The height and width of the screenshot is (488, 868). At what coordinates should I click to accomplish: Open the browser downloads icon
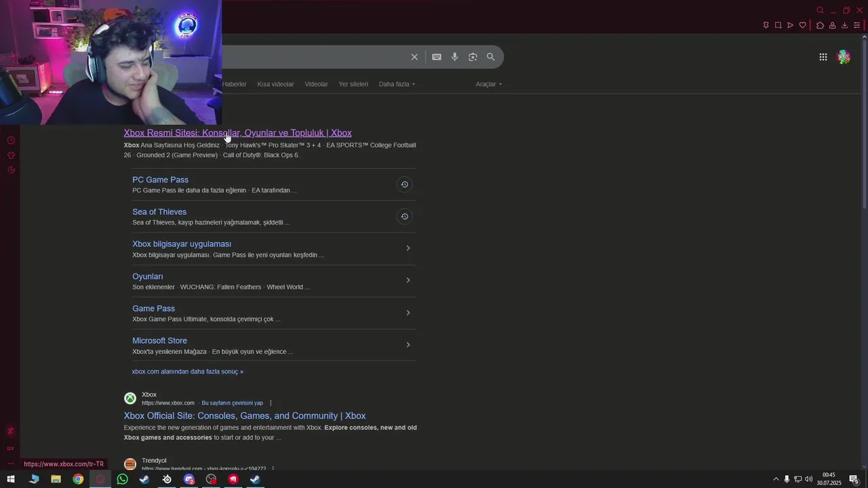[x=844, y=25]
